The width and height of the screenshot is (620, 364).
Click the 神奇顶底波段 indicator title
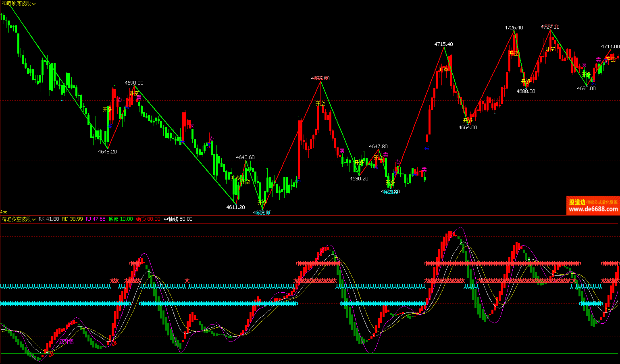click(x=16, y=4)
